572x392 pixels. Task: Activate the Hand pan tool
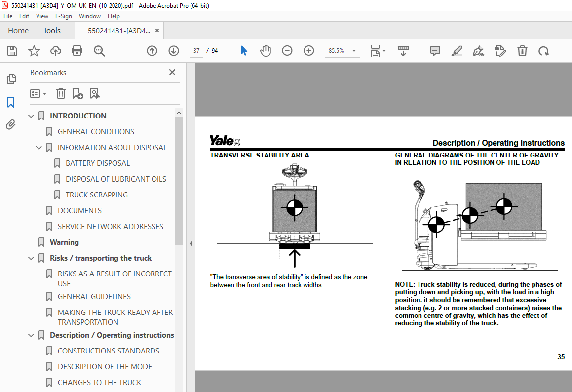pos(266,51)
